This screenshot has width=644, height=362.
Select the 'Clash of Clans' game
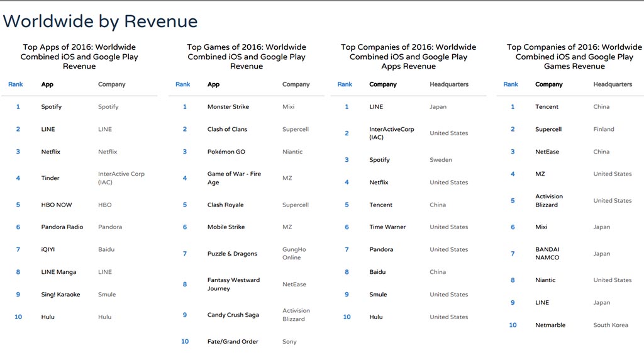point(227,129)
